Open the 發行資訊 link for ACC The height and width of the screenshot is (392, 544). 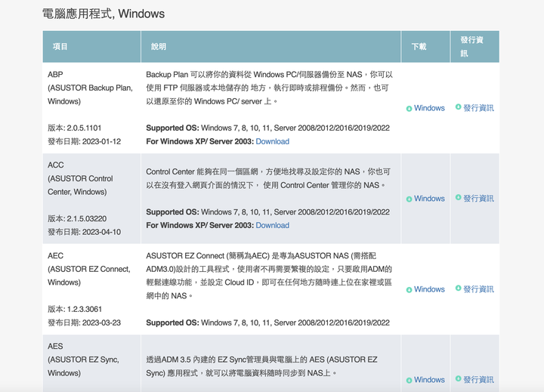click(478, 199)
